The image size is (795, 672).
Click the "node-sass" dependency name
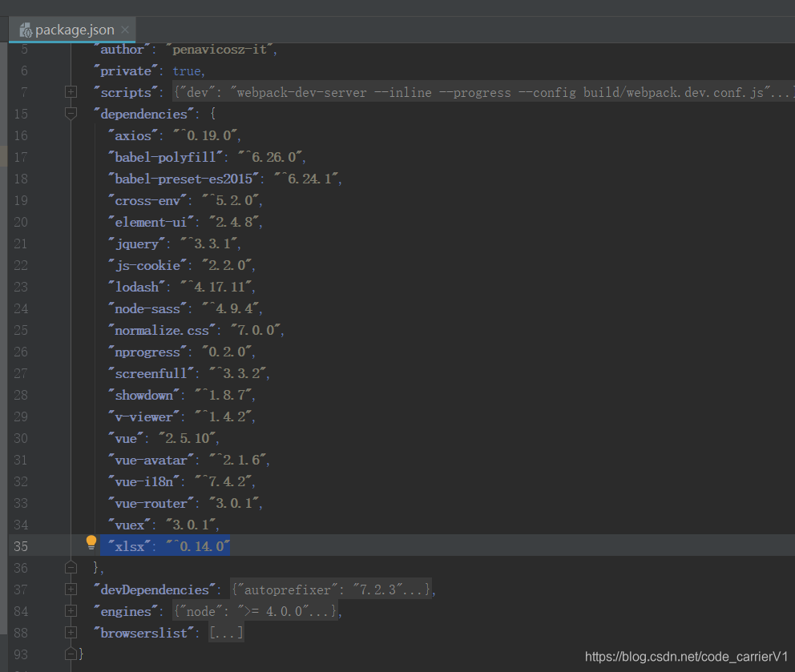click(x=147, y=308)
